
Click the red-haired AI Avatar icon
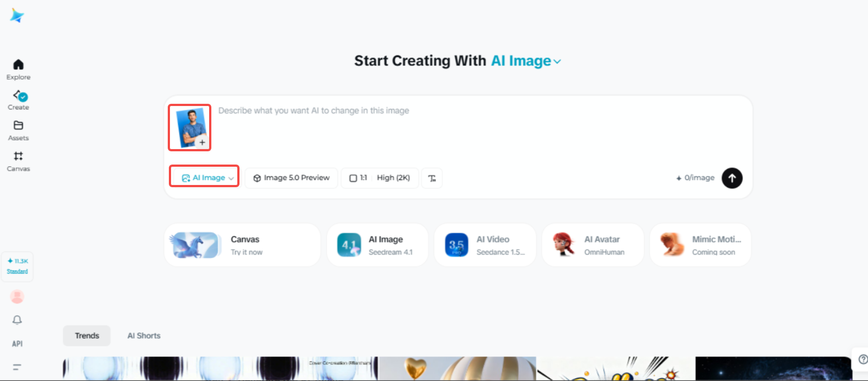[x=564, y=245]
